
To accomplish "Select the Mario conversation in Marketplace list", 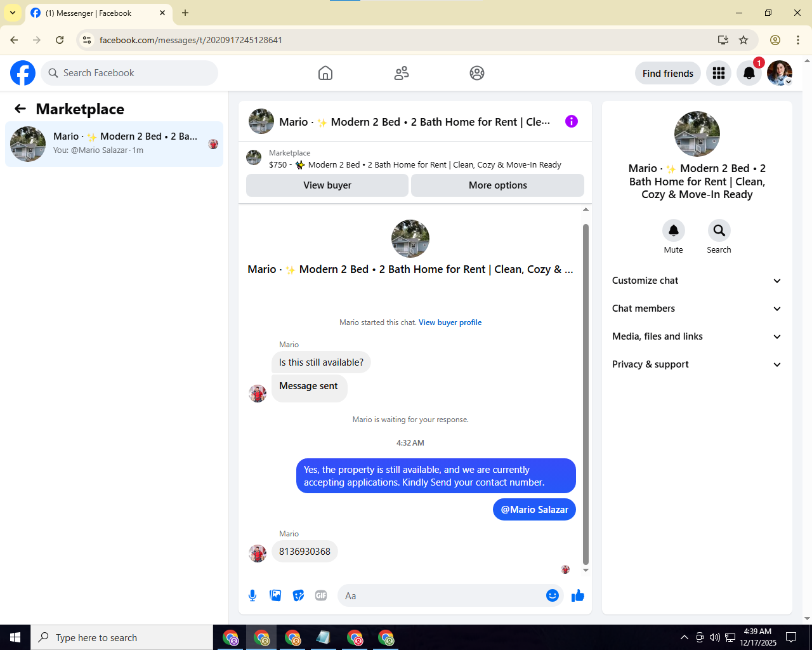I will click(114, 144).
